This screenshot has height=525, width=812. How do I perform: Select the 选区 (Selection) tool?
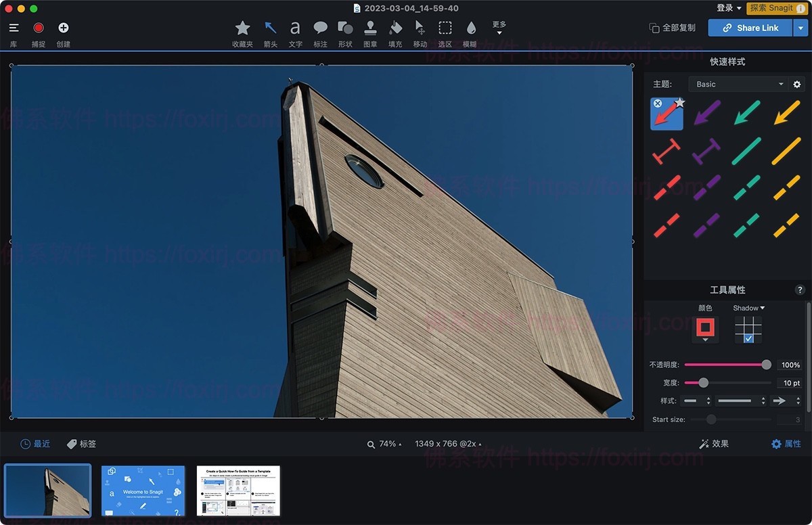pos(445,28)
